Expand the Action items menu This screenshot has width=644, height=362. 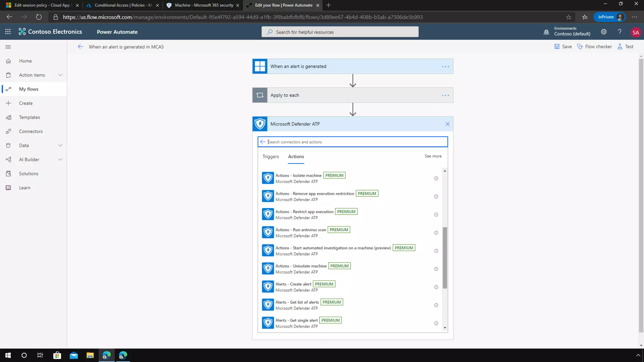60,75
